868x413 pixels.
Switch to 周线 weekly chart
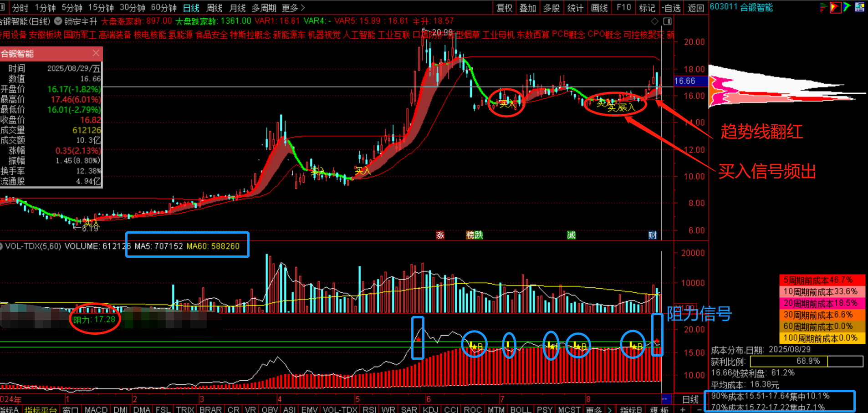click(x=214, y=8)
